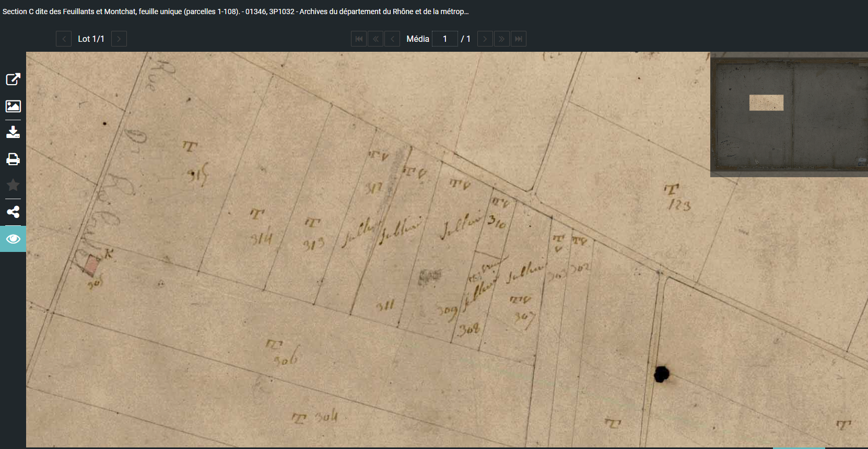Viewport: 868px width, 449px height.
Task: Go to previous lot arrow
Action: 64,39
